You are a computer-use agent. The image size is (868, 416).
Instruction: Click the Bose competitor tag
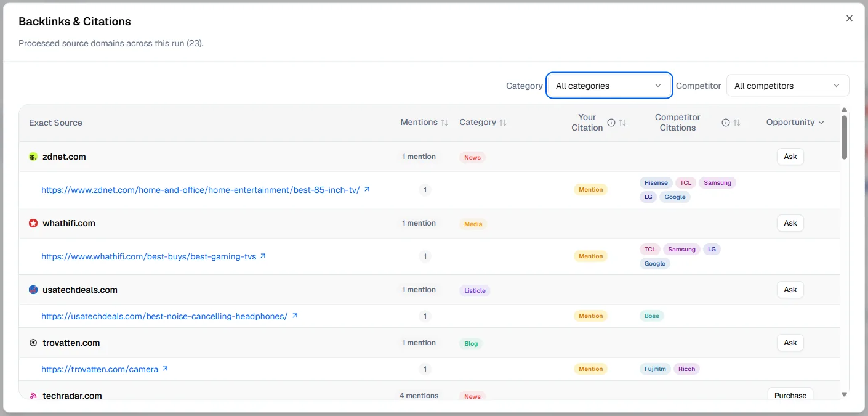[652, 316]
